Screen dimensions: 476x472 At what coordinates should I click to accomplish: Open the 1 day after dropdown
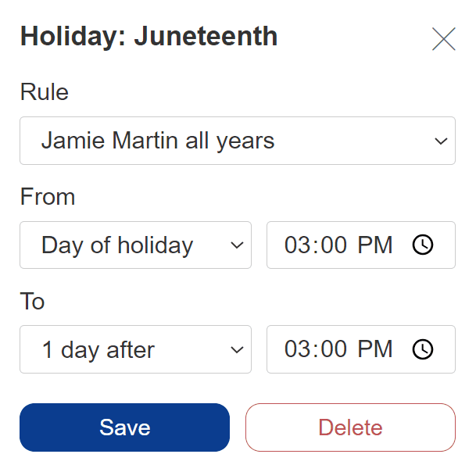coord(135,349)
